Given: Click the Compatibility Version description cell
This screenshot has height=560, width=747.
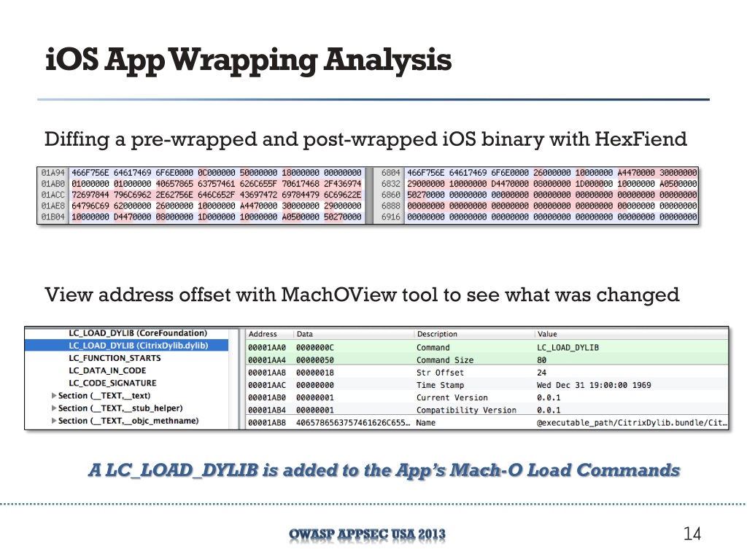Looking at the screenshot, I should [466, 410].
